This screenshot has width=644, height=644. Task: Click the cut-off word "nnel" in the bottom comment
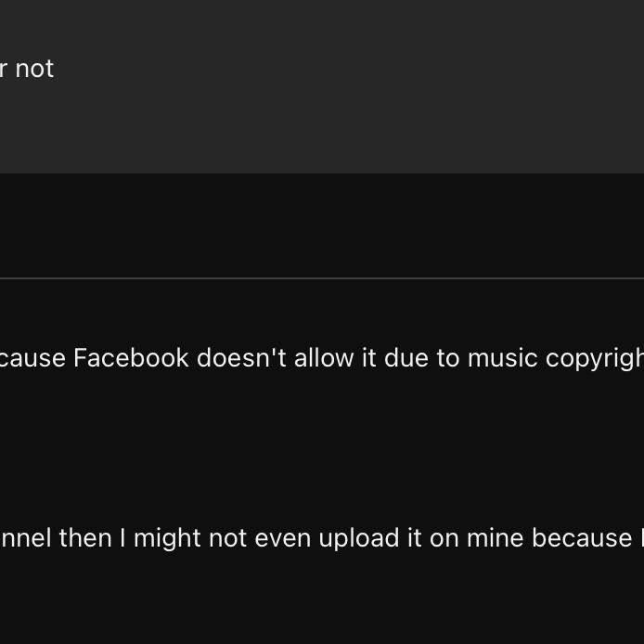point(26,538)
